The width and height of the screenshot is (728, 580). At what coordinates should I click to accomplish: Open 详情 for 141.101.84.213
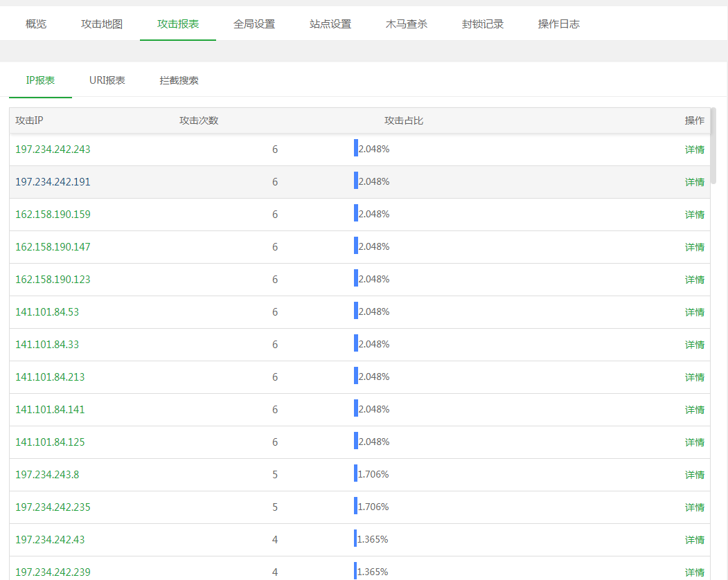point(695,377)
